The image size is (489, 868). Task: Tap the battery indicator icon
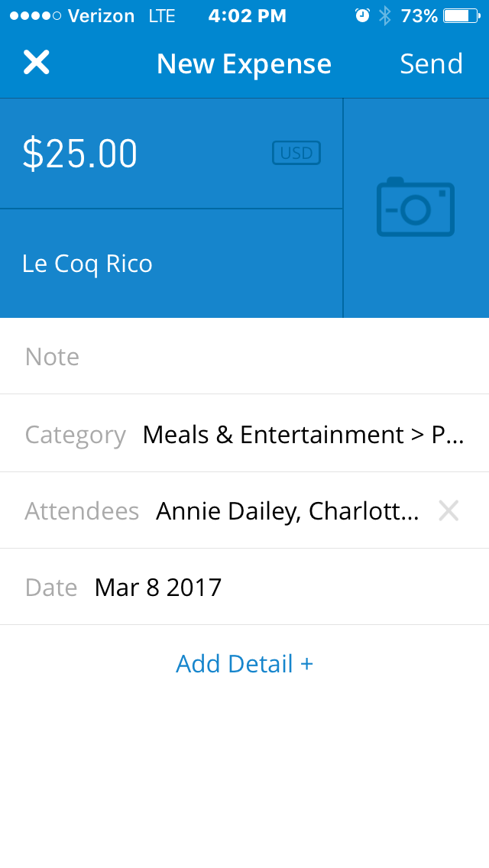(x=461, y=15)
